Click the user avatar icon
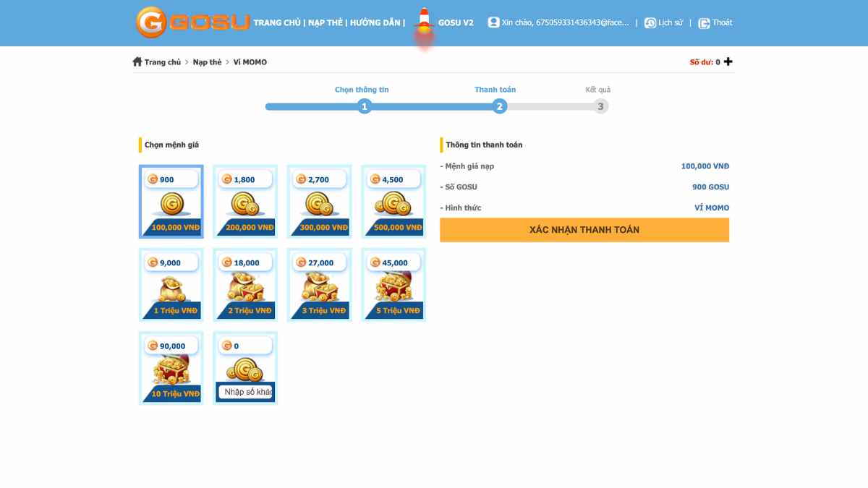 point(493,22)
